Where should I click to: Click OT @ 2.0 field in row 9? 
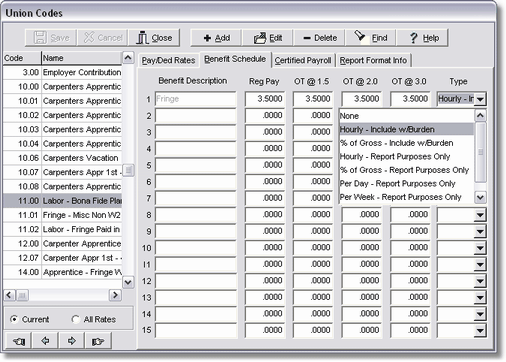pyautogui.click(x=361, y=231)
